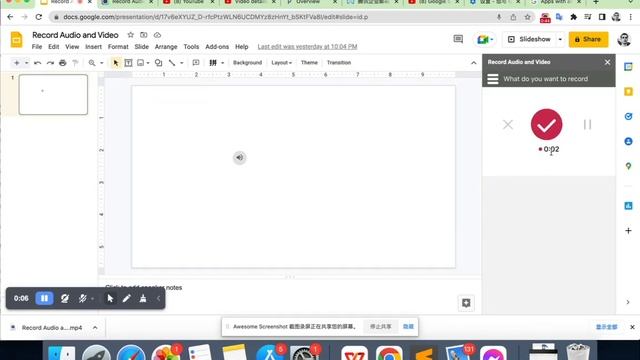Expand the line type dropdown arrow

click(182, 63)
